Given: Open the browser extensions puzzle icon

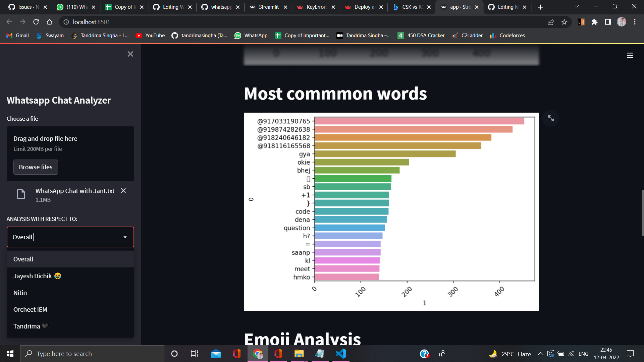Looking at the screenshot, I should (x=594, y=22).
